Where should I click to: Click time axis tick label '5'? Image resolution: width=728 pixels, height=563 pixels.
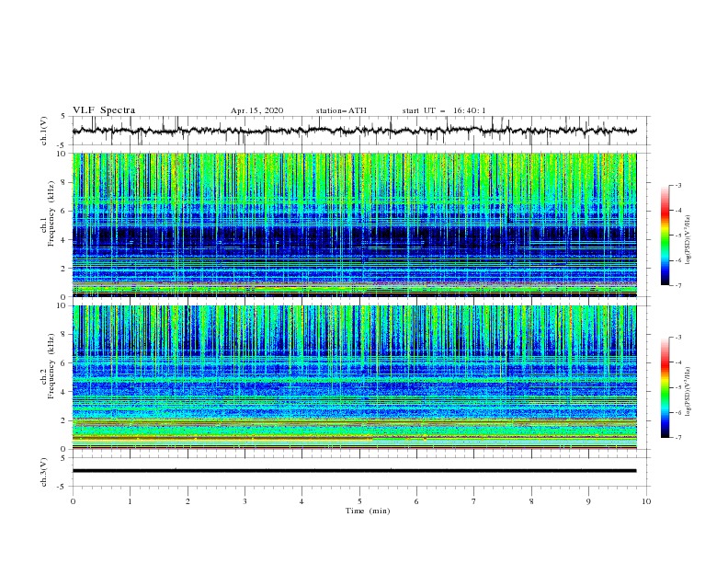click(359, 501)
